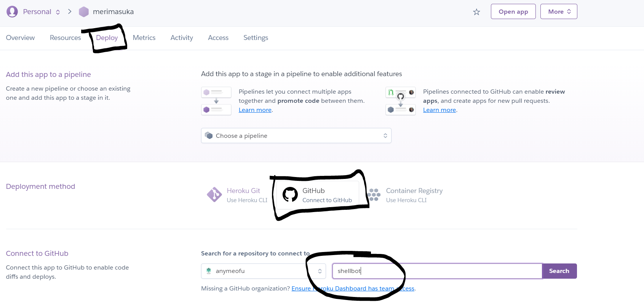Viewport: 644px width, 308px height.
Task: Click the Container Registry hexagons icon
Action: [x=374, y=195]
